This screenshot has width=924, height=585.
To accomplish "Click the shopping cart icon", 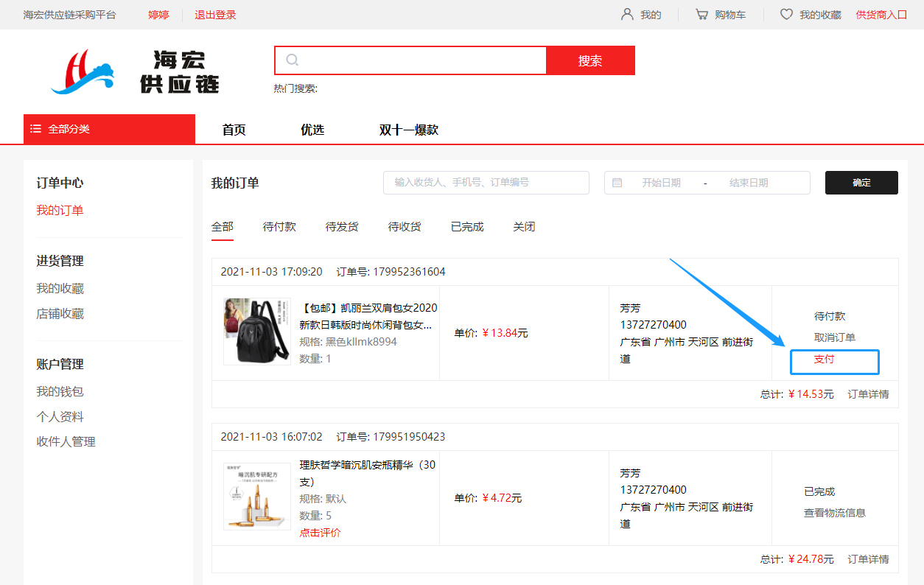I will click(x=701, y=14).
